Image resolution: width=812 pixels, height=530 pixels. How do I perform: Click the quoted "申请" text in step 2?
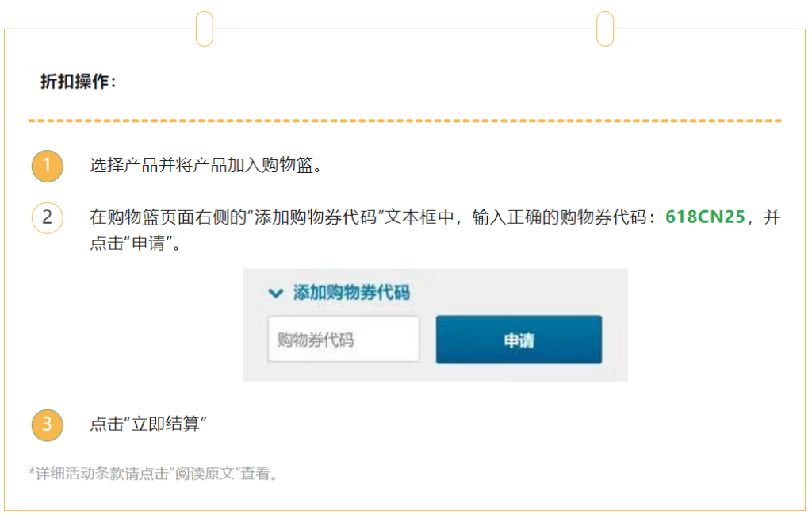[x=147, y=243]
